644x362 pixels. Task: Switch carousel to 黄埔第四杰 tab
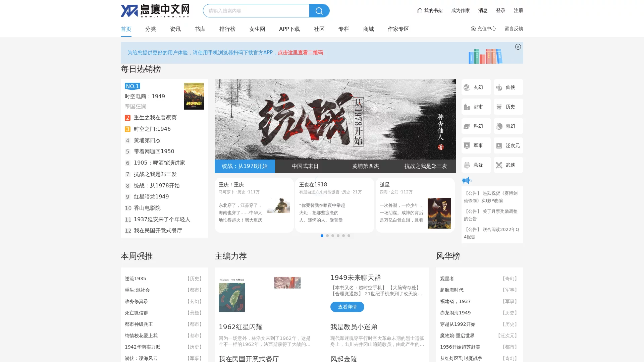point(366,166)
